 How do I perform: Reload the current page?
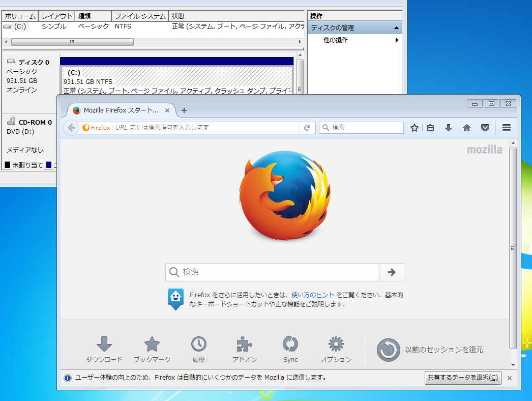pos(307,128)
